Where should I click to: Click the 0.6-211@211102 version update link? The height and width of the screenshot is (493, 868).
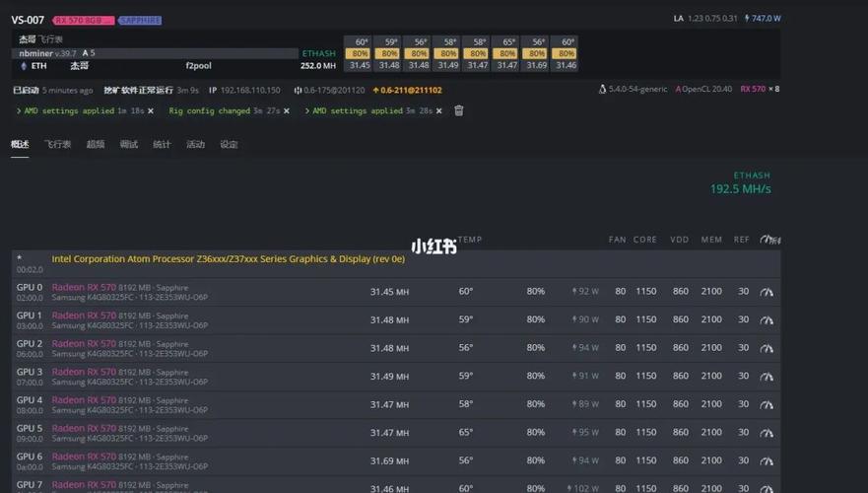(x=407, y=90)
